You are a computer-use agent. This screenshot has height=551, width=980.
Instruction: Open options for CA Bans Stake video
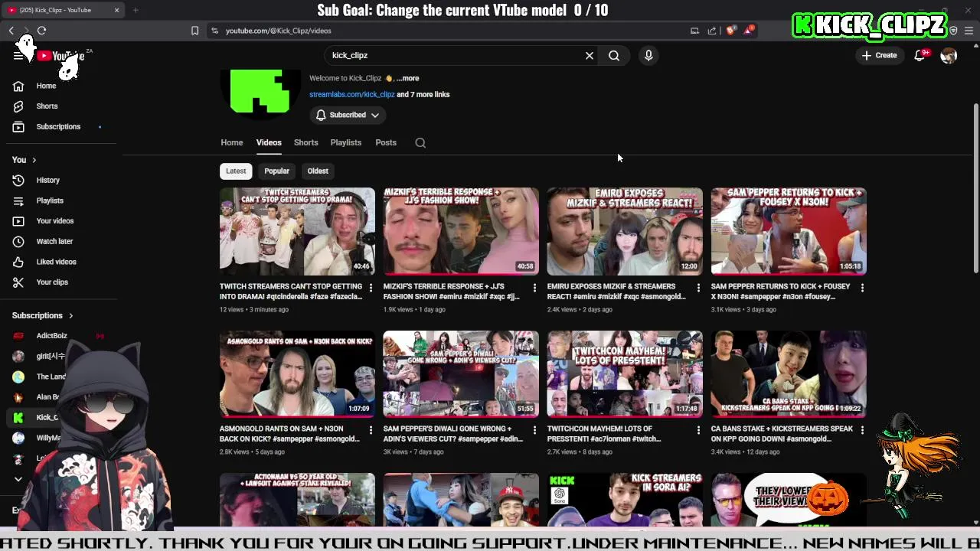(x=862, y=430)
